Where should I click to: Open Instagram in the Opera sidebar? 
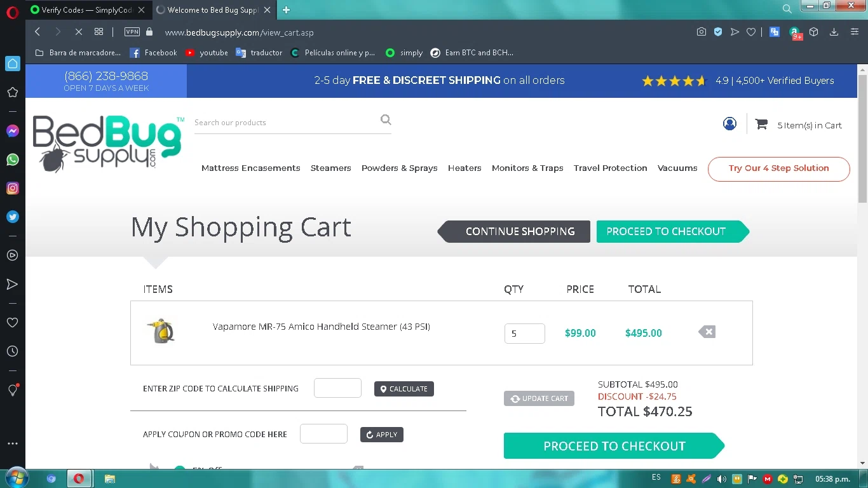click(x=12, y=188)
